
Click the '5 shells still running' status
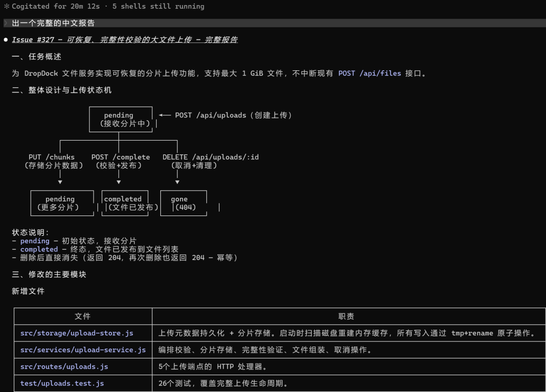158,6
